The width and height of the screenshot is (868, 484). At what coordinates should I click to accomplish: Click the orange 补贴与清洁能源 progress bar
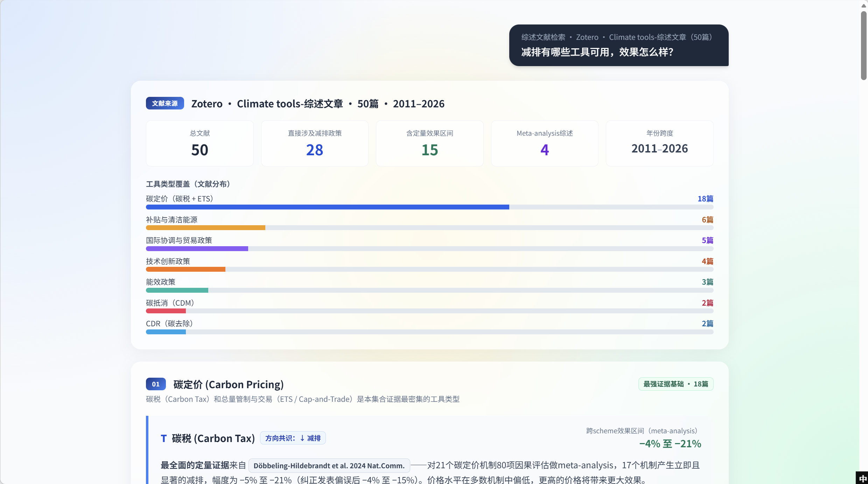[x=205, y=228]
